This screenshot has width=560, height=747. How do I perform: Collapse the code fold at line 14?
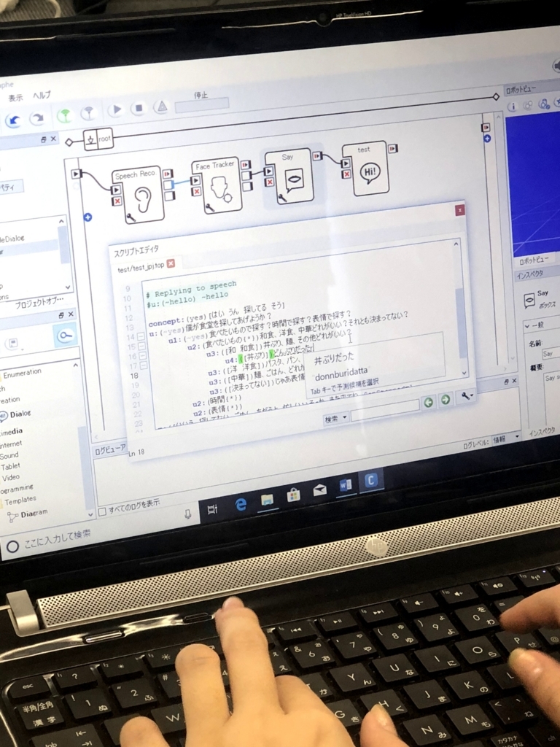(141, 336)
